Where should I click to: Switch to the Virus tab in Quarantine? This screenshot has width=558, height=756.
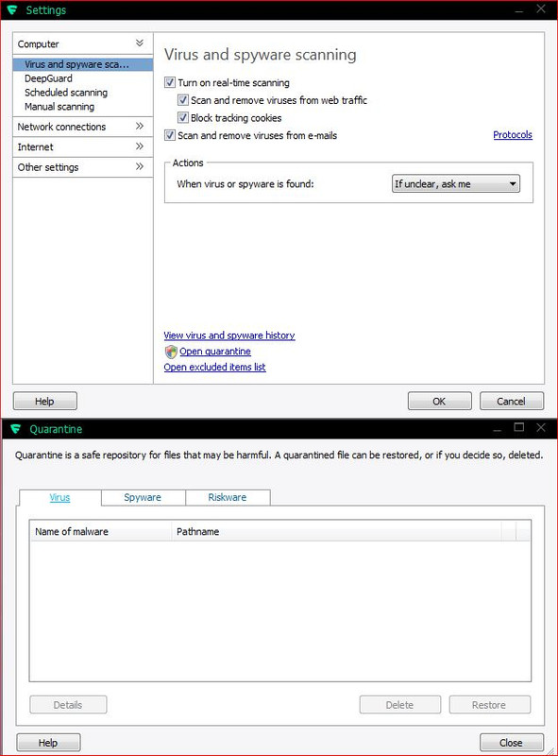59,497
